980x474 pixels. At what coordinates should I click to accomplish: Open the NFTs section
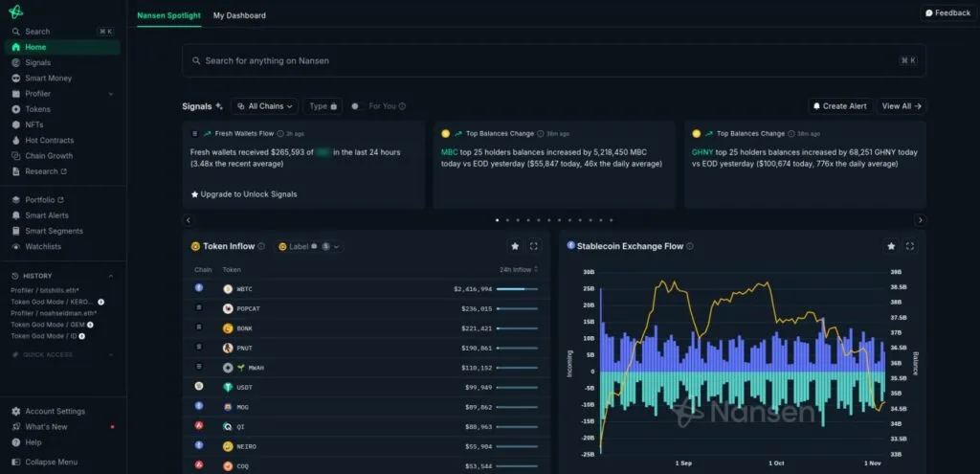[x=33, y=125]
